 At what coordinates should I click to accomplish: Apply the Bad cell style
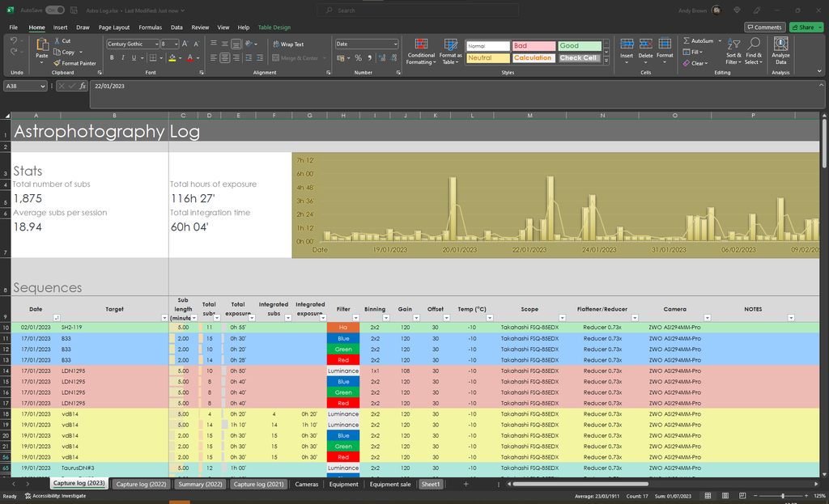coord(534,46)
